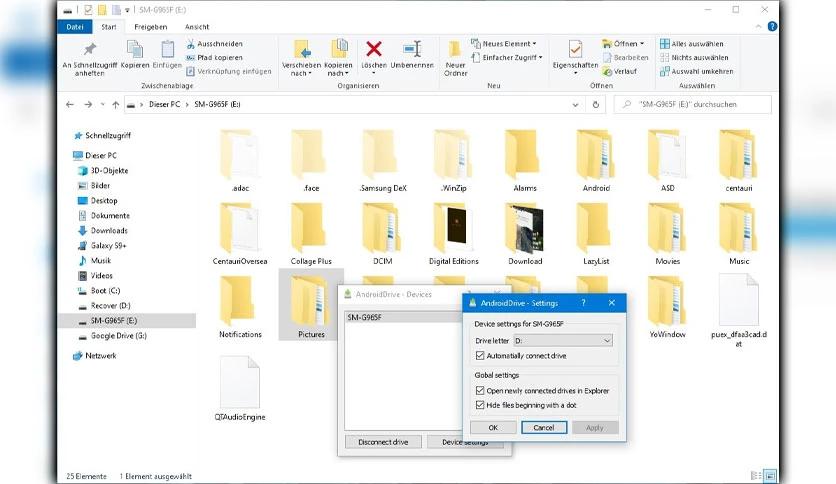
Task: Switch to details view in status bar
Action: 755,475
